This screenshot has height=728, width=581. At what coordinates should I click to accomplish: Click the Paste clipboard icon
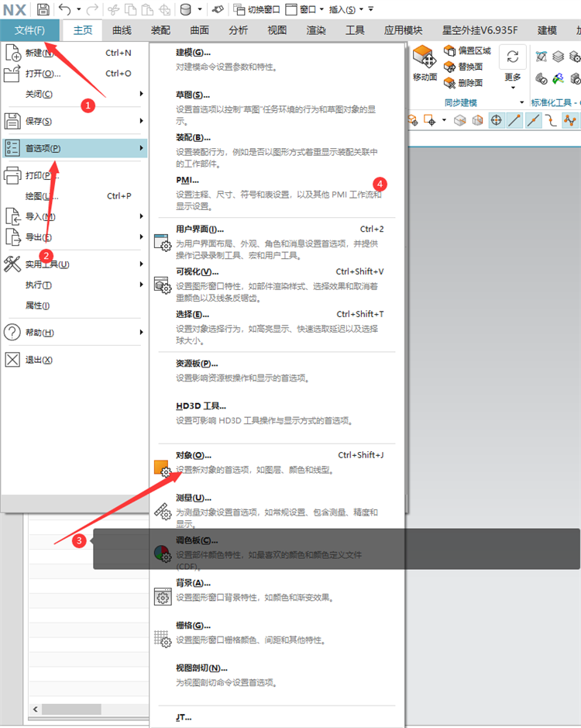click(x=147, y=9)
